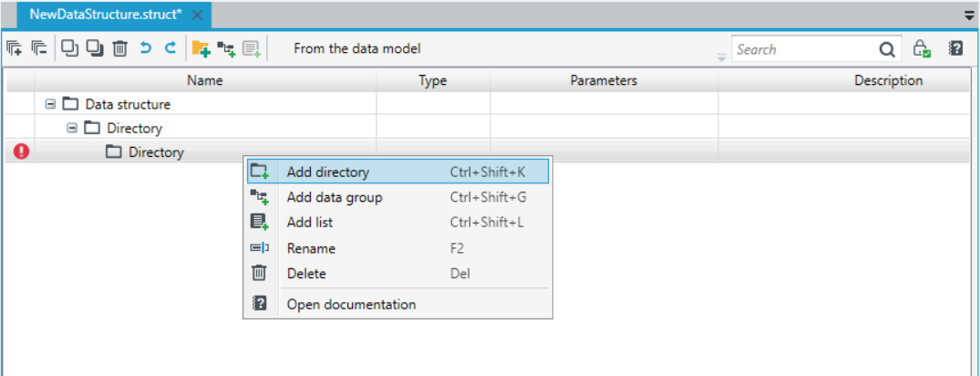Click the toolbar overflow arrow beside Search
Image resolution: width=980 pixels, height=376 pixels.
click(722, 57)
